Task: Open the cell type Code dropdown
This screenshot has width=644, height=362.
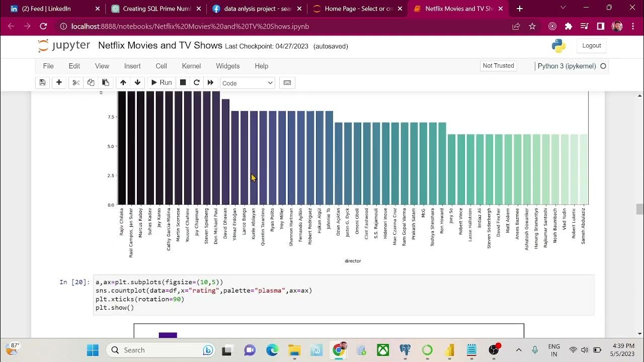Action: click(247, 83)
